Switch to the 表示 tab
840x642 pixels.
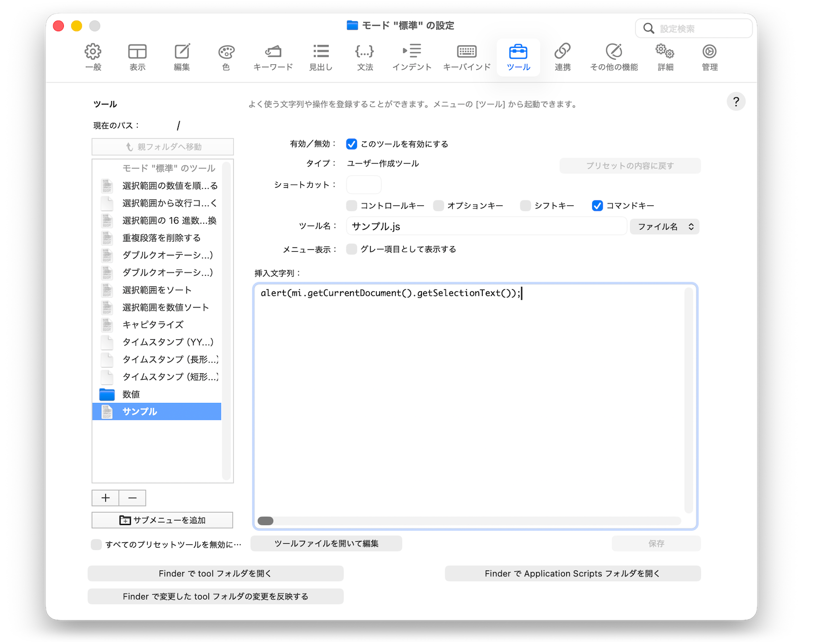coord(137,57)
